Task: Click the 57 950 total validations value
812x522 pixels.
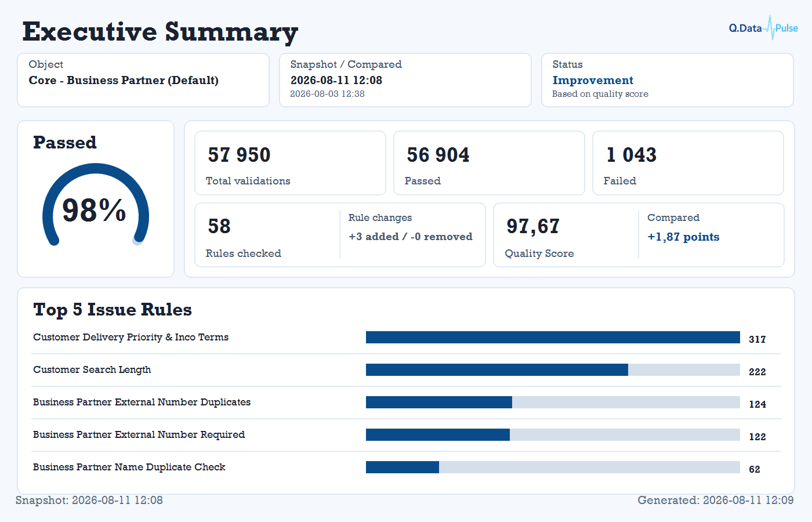Action: tap(239, 155)
